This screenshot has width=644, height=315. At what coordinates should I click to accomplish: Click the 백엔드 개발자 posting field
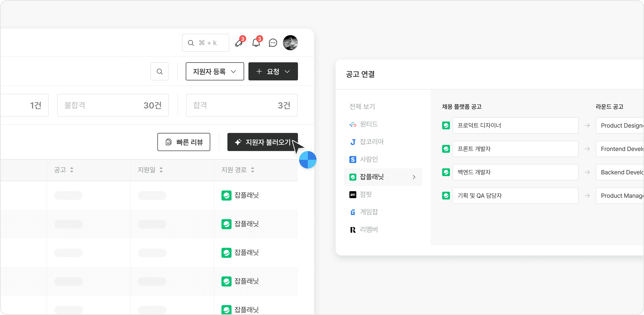coord(515,172)
